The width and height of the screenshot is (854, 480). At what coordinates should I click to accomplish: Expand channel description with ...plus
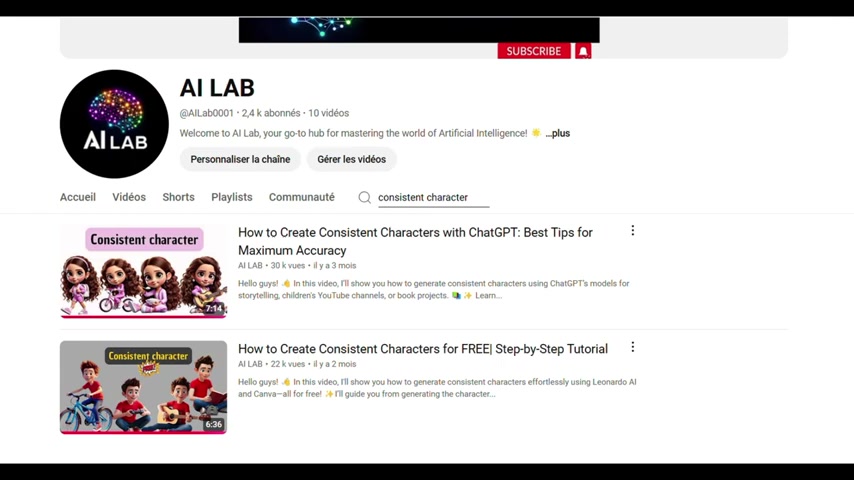558,133
